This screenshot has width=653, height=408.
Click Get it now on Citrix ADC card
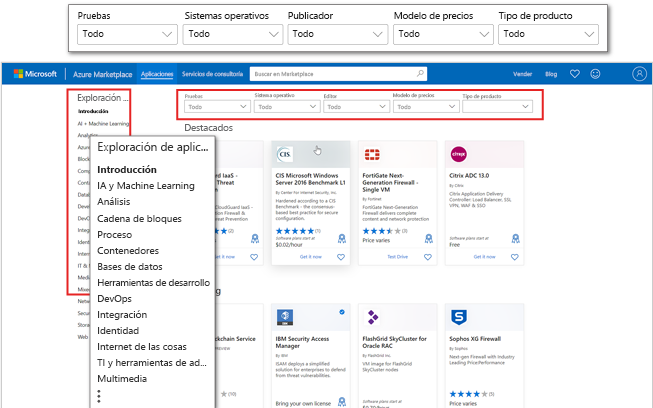click(x=484, y=257)
